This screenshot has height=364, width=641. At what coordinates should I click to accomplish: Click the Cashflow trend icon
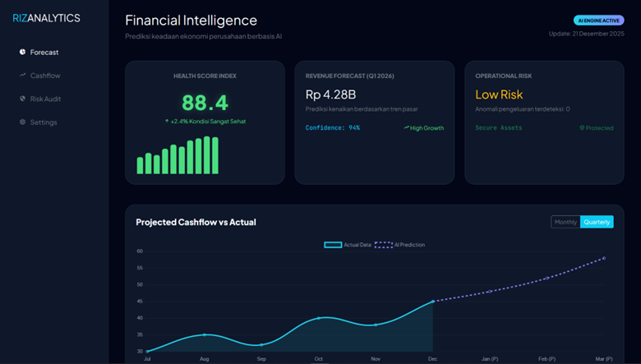[x=23, y=76]
